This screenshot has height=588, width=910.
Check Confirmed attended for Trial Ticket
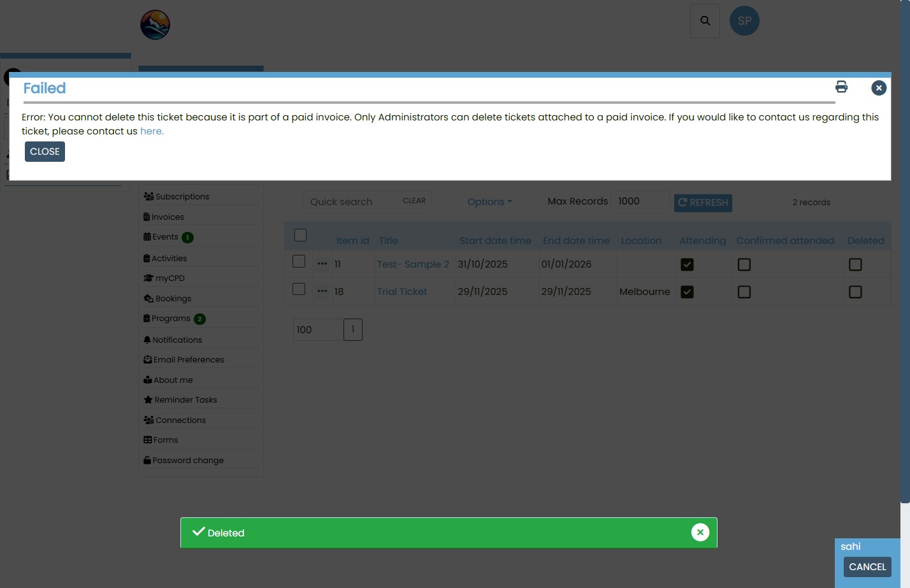[x=744, y=292]
